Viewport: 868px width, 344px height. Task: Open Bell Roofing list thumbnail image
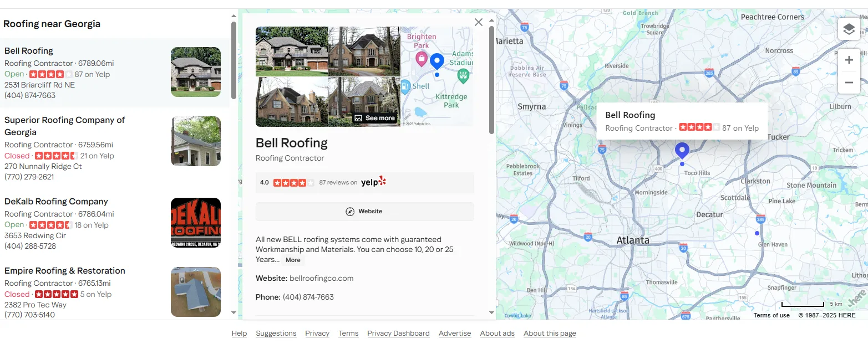(196, 72)
